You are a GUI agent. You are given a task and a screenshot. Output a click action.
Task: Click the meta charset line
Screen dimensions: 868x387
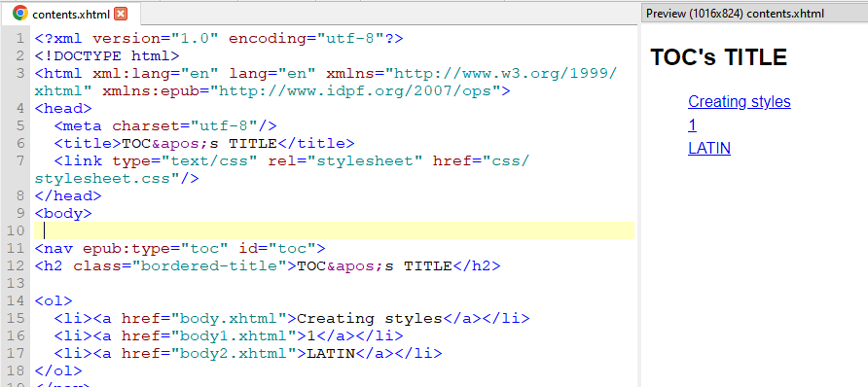(x=165, y=126)
